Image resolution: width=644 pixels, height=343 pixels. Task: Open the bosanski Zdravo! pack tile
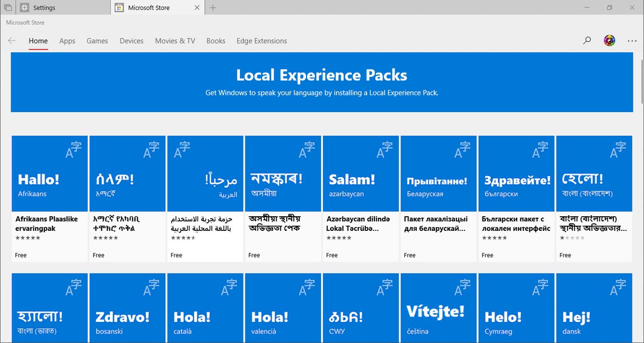point(127,308)
